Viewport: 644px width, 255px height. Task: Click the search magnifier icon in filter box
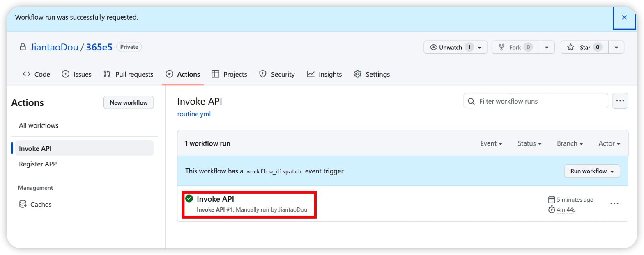coord(471,101)
